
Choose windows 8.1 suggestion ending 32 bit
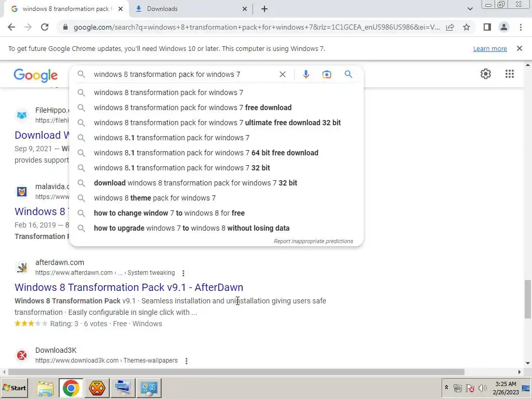(x=217, y=168)
